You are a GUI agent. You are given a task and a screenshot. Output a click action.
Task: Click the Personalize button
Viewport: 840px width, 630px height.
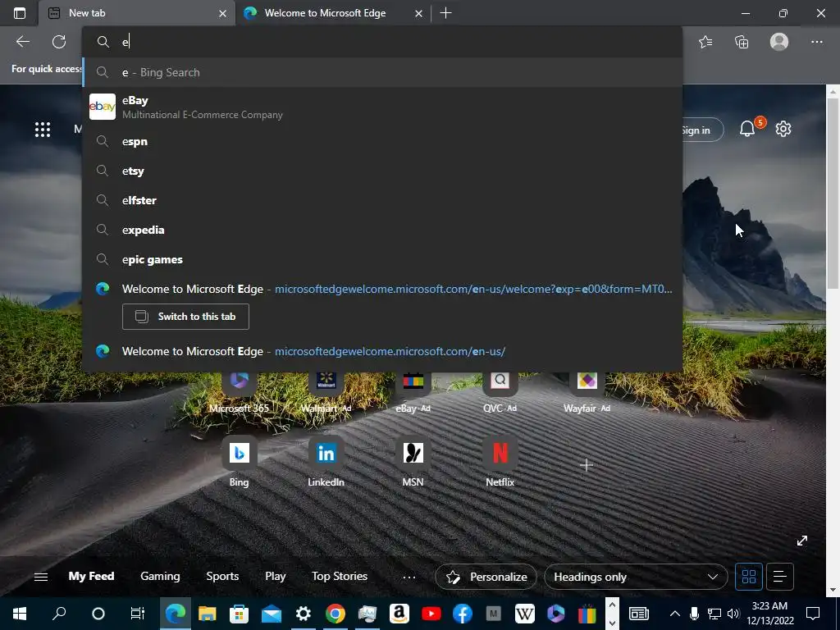tap(486, 577)
